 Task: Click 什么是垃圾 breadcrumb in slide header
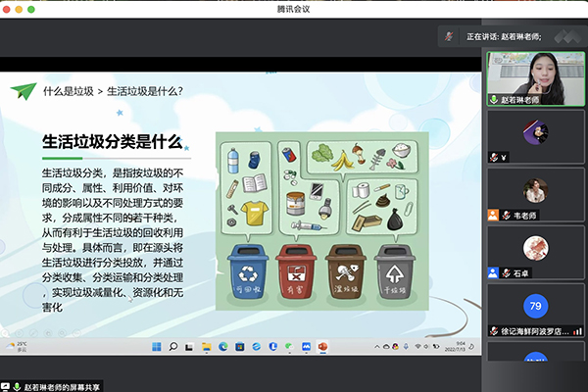click(x=69, y=92)
